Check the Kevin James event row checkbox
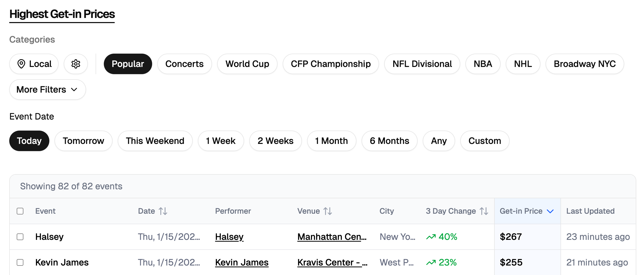 point(20,262)
